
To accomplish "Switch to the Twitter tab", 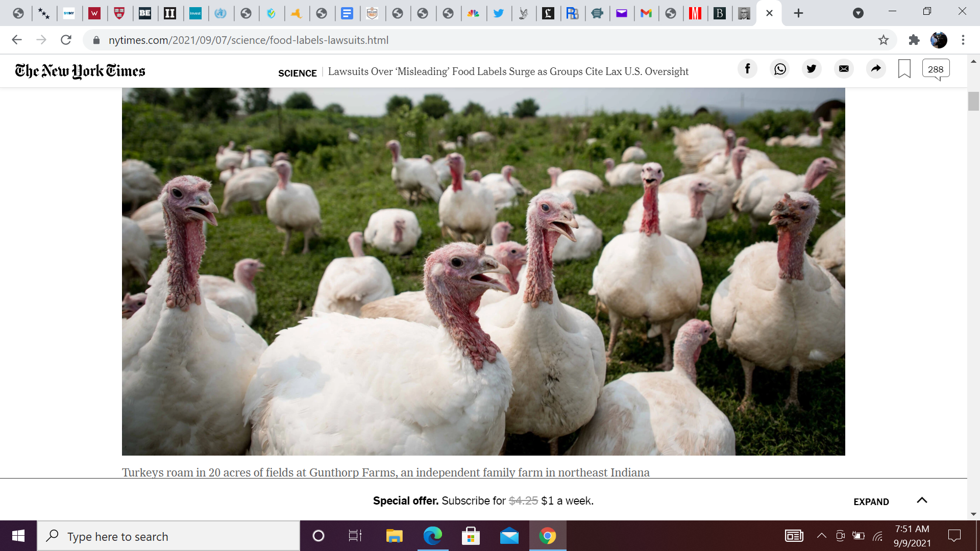I will 498,13.
